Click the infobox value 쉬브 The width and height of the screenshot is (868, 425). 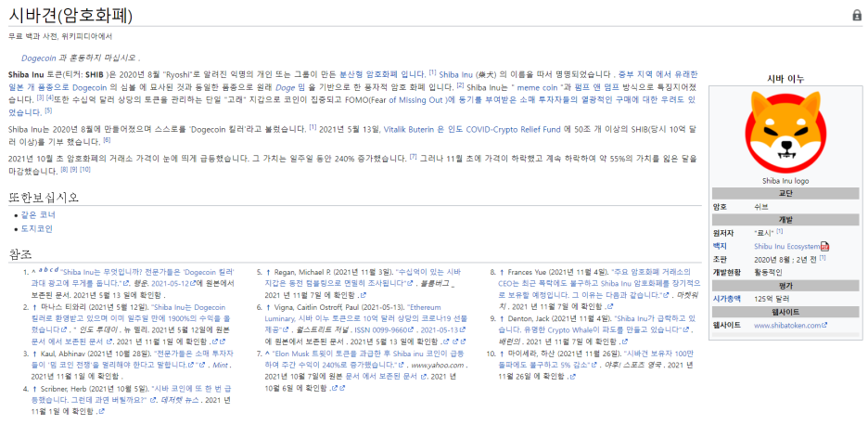[761, 207]
